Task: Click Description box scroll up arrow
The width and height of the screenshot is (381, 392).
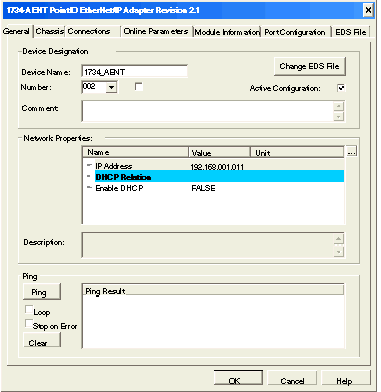Action: pos(339,239)
